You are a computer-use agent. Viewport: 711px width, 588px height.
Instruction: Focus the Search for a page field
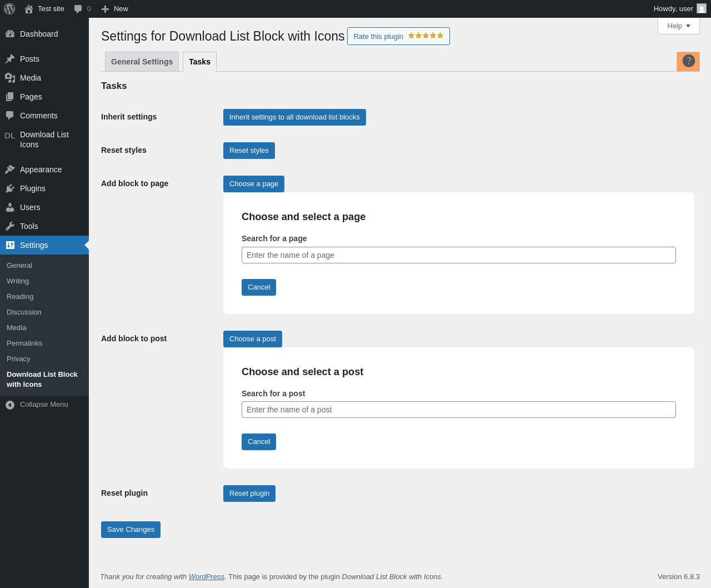[458, 255]
